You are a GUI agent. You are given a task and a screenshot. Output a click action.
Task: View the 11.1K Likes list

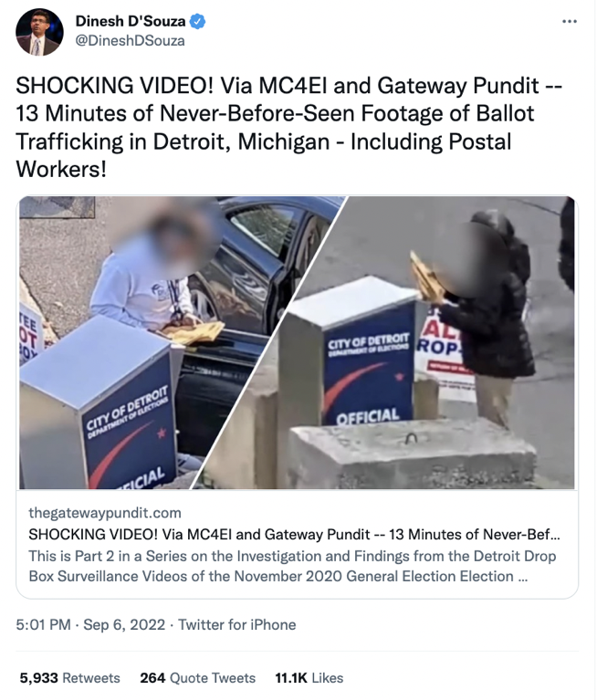pos(309,678)
